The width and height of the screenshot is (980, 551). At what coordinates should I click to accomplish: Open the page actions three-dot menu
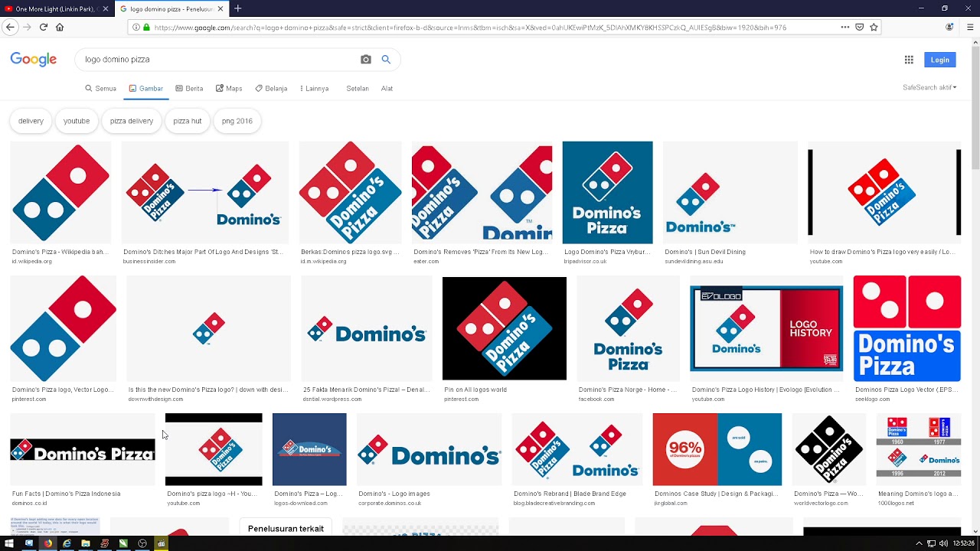[844, 27]
